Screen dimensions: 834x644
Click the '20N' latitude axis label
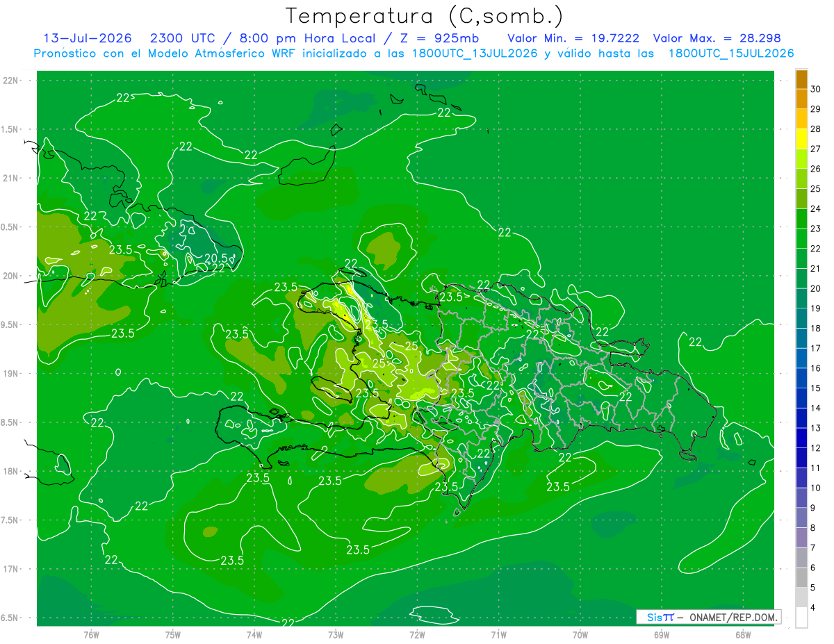click(12, 276)
